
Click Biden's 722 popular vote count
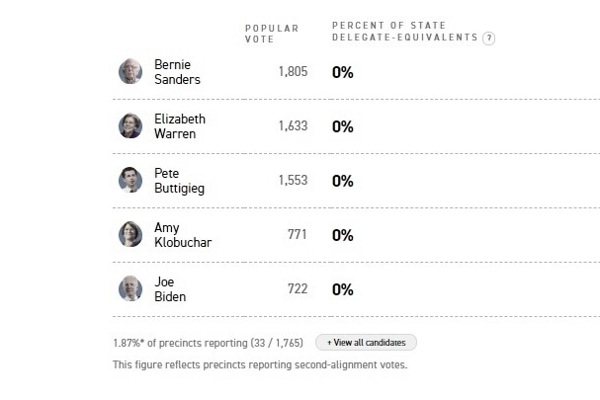tap(298, 289)
